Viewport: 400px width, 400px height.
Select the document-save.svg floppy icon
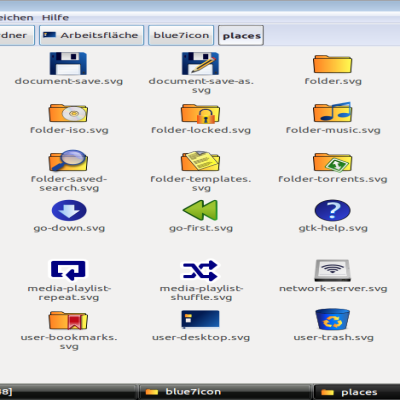pyautogui.click(x=68, y=63)
